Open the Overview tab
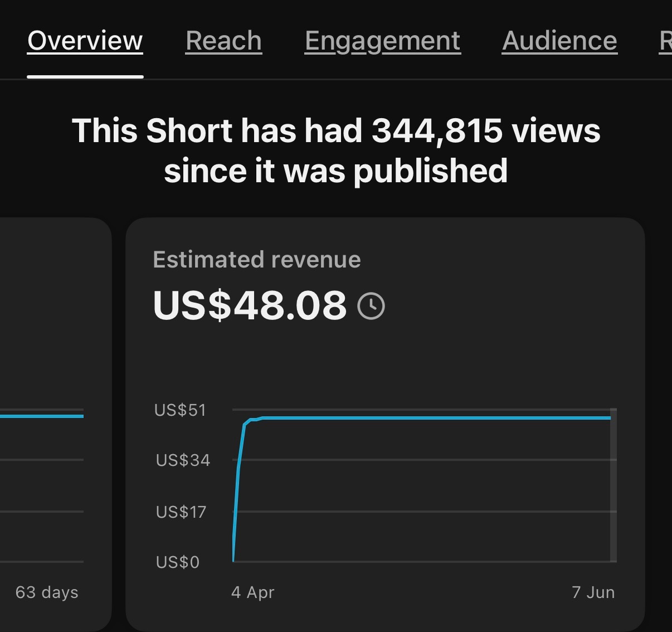 pyautogui.click(x=85, y=41)
